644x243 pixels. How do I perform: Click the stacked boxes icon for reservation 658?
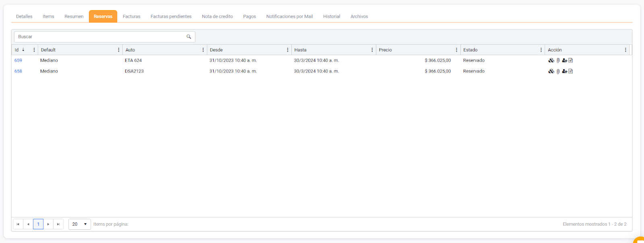pos(551,71)
